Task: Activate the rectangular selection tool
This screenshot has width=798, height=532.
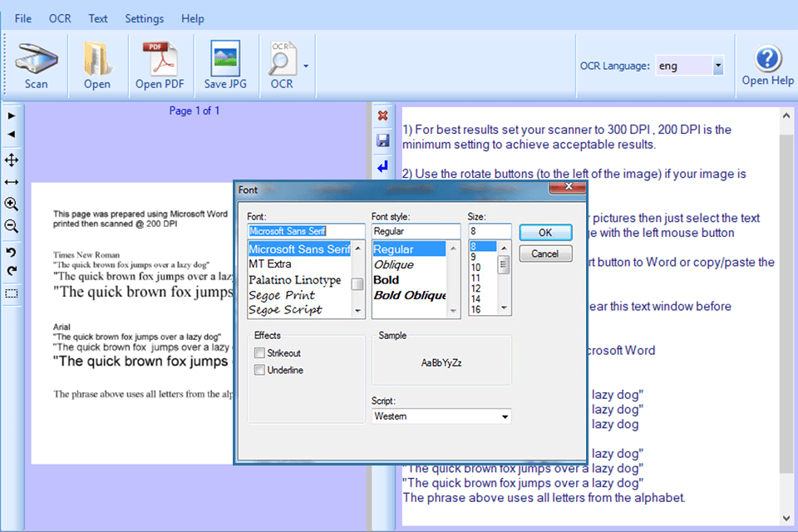Action: click(x=11, y=293)
